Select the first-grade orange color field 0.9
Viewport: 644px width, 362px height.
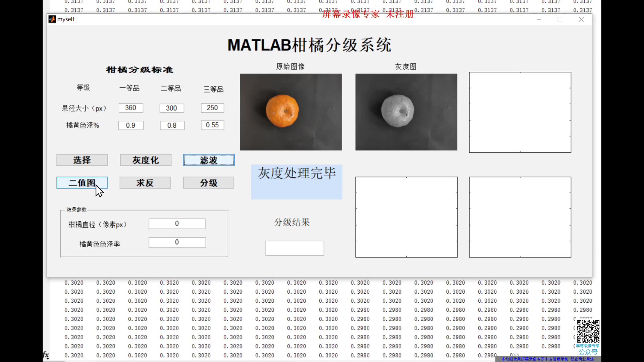[x=131, y=125]
